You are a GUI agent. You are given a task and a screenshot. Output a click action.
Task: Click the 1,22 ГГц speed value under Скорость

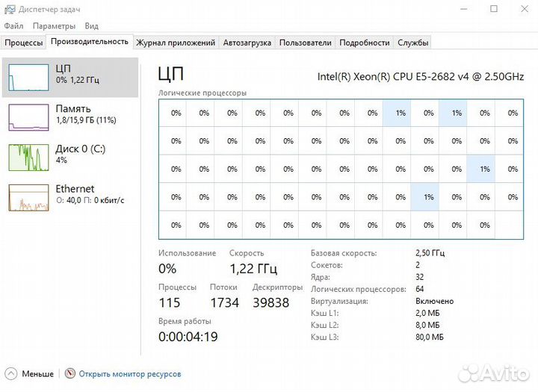[253, 269]
